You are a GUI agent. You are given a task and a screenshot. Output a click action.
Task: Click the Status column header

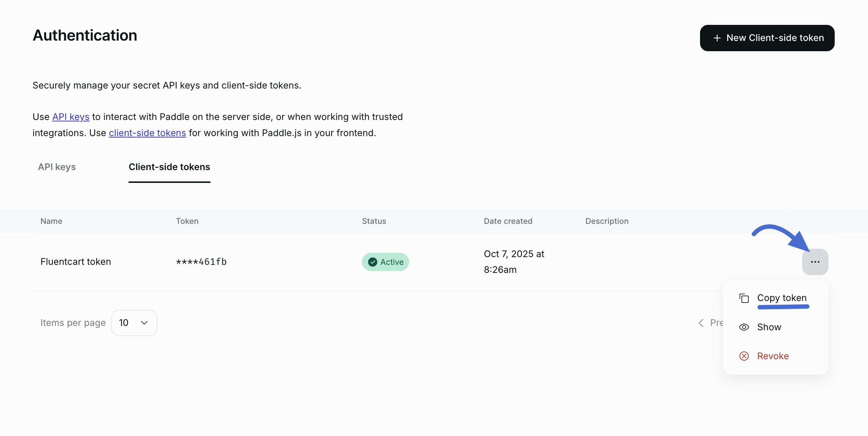[374, 221]
